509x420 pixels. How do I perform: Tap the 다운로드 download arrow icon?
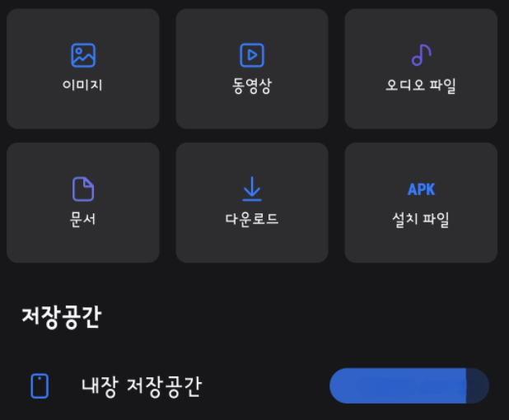coord(252,189)
